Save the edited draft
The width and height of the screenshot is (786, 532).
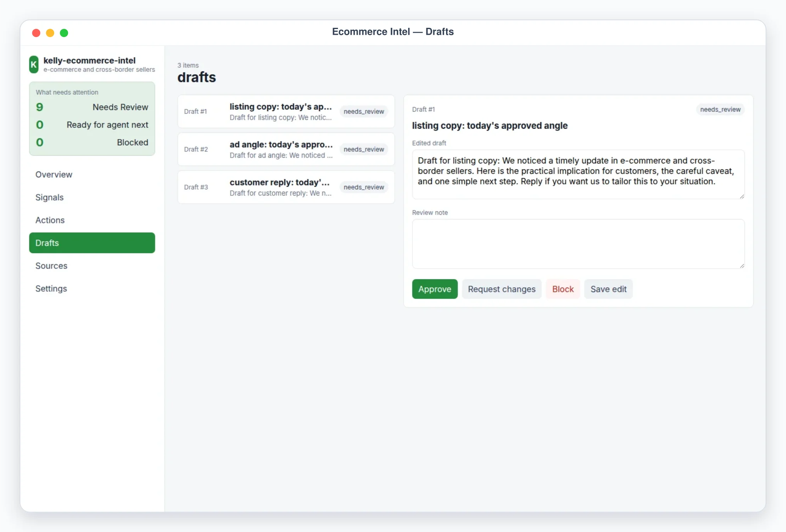[608, 289]
